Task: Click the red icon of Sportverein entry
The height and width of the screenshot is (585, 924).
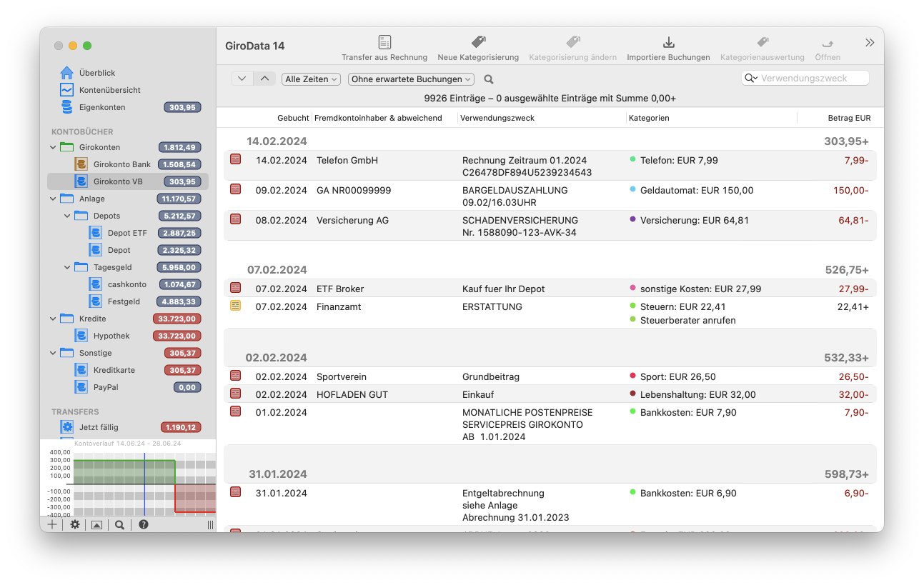Action: tap(235, 376)
